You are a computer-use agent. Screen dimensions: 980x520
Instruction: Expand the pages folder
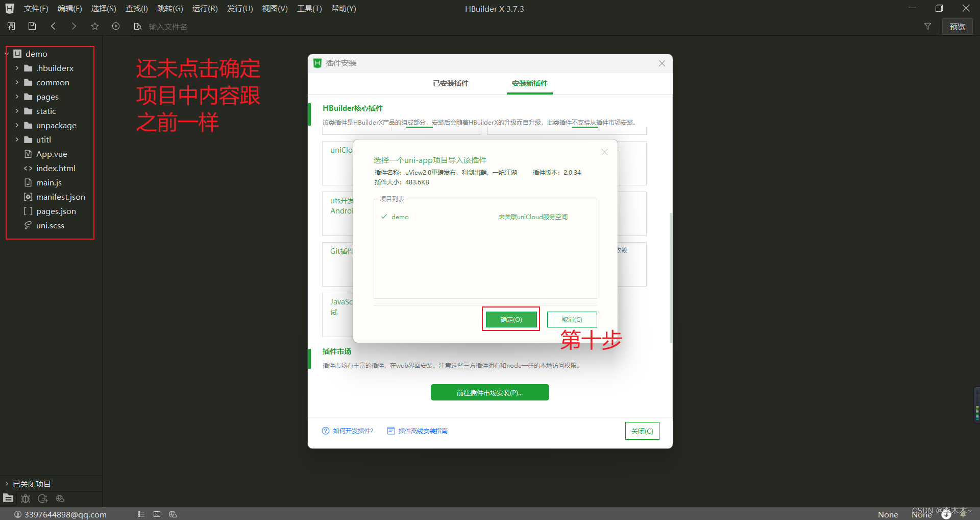coord(17,97)
